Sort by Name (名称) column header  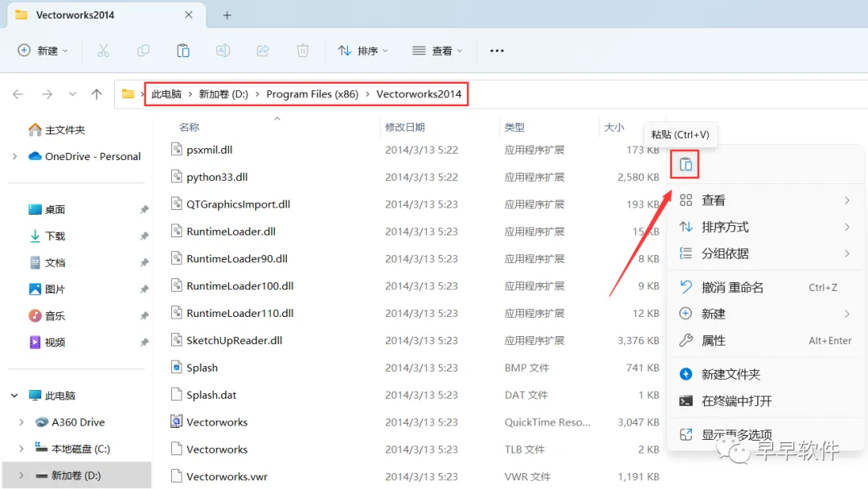coord(190,127)
